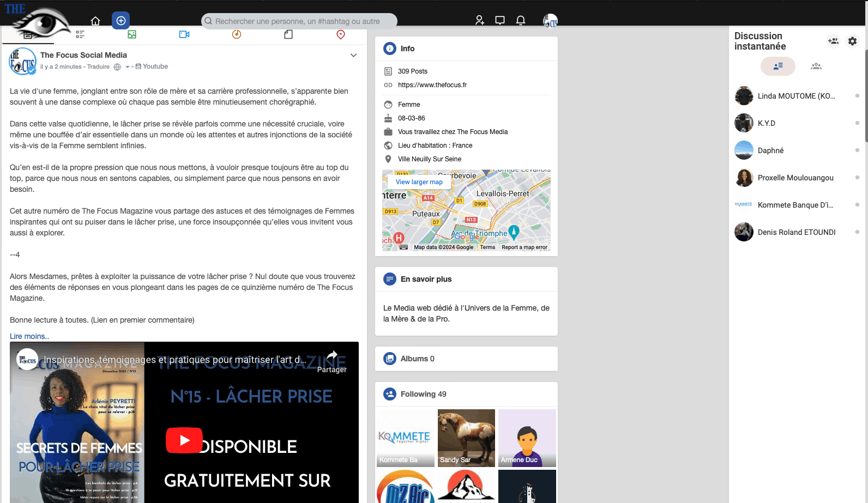Open the home page icon
The image size is (868, 503).
click(x=95, y=21)
